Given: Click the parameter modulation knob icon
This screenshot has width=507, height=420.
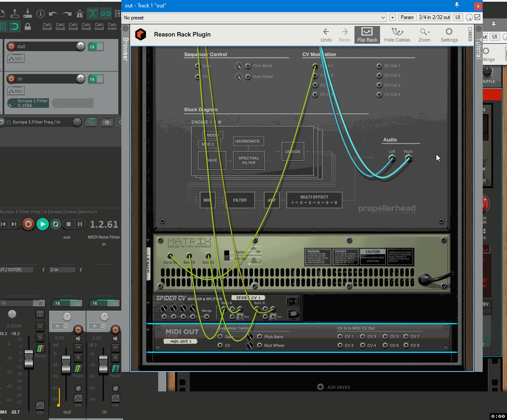Looking at the screenshot, I should 106,122.
